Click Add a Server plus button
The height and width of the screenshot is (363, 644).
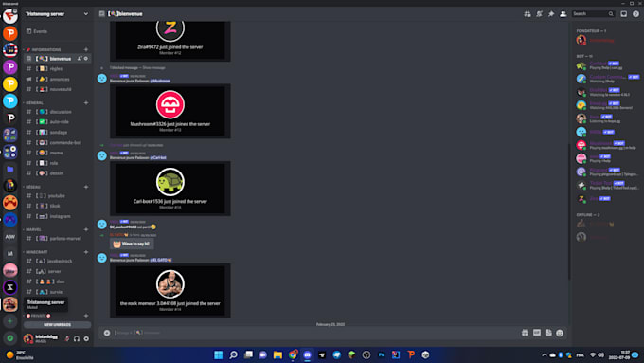point(10,321)
